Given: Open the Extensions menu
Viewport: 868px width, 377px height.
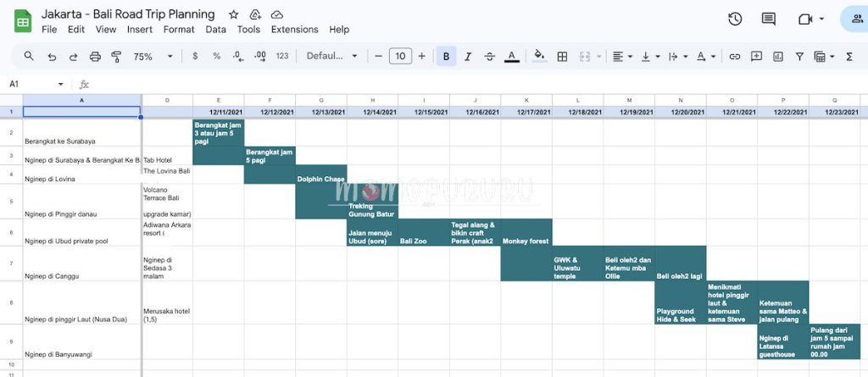Looking at the screenshot, I should click(x=294, y=30).
